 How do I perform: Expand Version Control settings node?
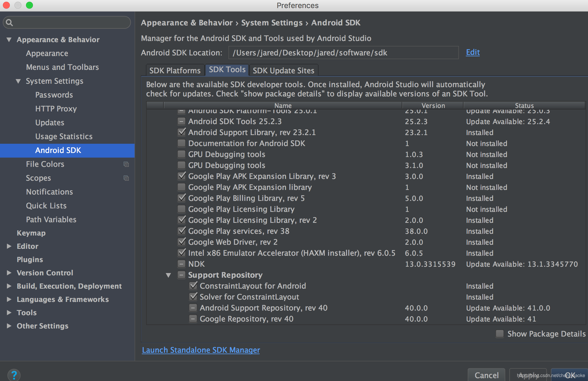pos(9,273)
